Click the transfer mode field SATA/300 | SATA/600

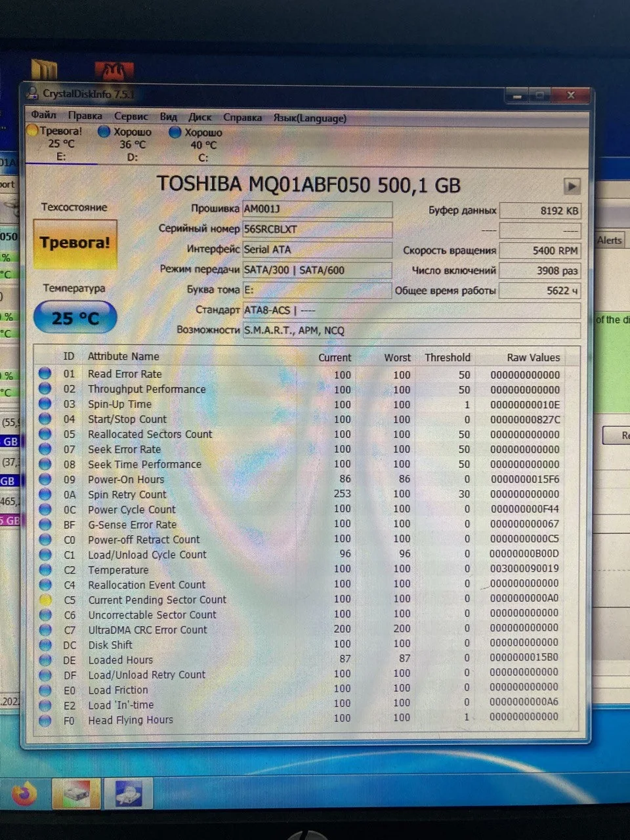(x=318, y=270)
